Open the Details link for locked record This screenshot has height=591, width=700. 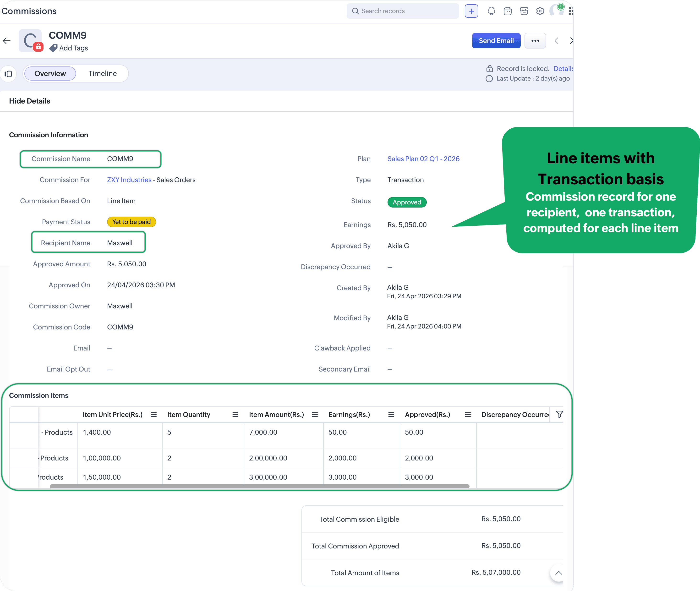click(564, 69)
